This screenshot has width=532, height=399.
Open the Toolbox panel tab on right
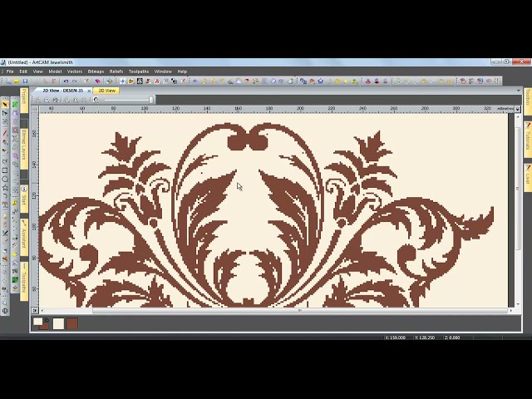(528, 101)
